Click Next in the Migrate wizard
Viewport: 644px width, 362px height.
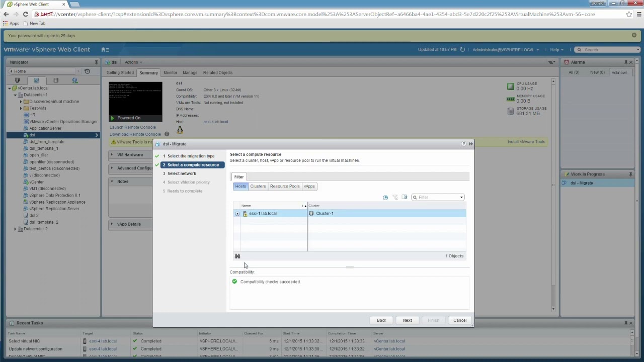[x=408, y=320]
